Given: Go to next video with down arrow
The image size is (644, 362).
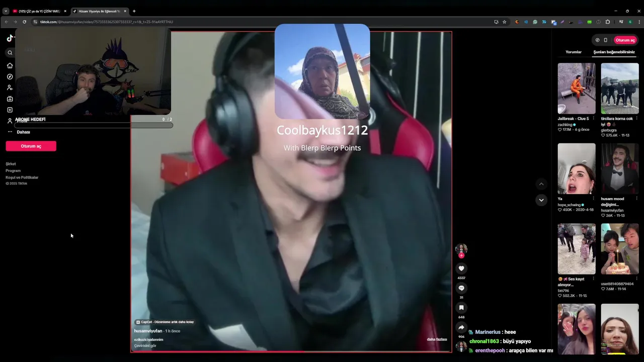Looking at the screenshot, I should click(x=541, y=200).
